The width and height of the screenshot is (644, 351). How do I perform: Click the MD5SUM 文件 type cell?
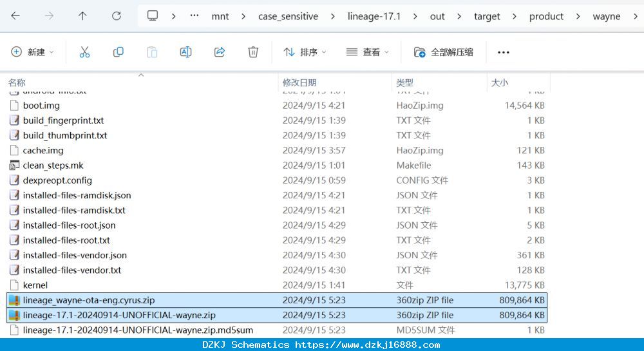[x=426, y=330]
